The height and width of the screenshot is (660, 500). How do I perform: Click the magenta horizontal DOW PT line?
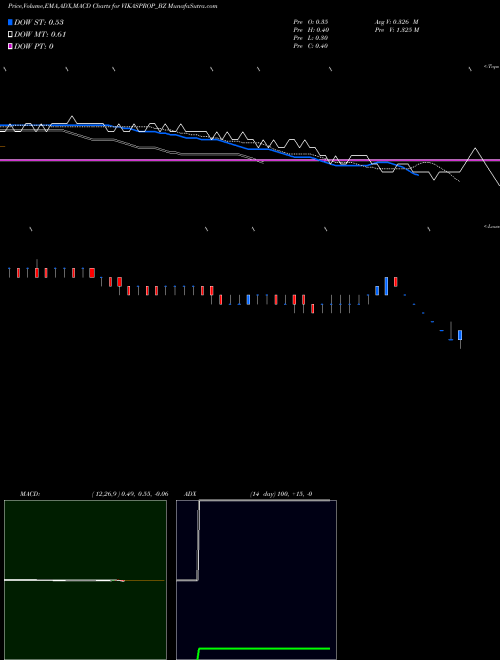[x=250, y=160]
